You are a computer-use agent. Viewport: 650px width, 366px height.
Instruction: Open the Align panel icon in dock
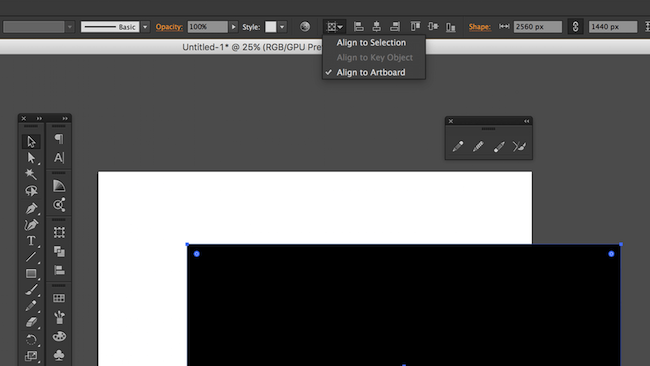pyautogui.click(x=59, y=270)
